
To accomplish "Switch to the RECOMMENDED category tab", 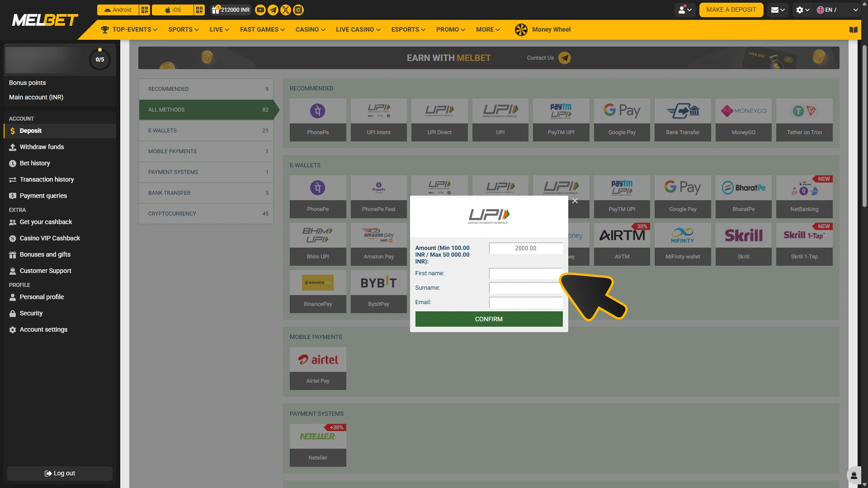I will pos(206,89).
